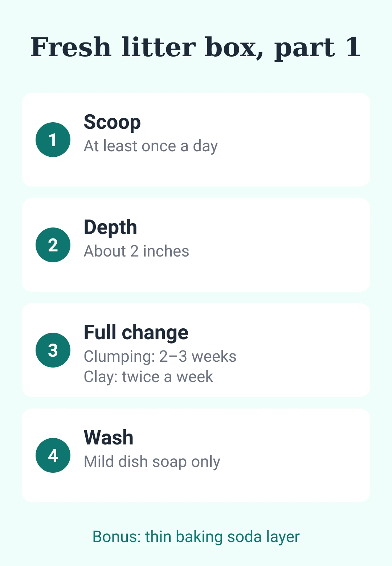Click the green number 4 circle
392x566 pixels.
tap(53, 455)
